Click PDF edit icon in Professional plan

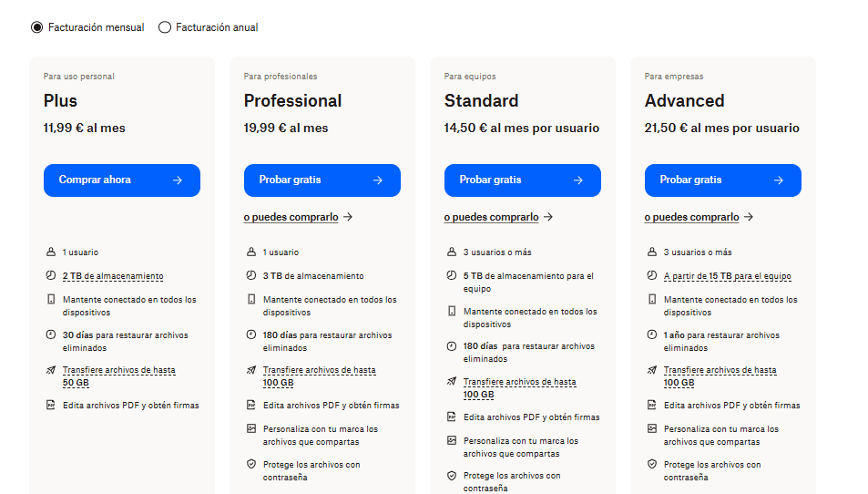pyautogui.click(x=250, y=405)
